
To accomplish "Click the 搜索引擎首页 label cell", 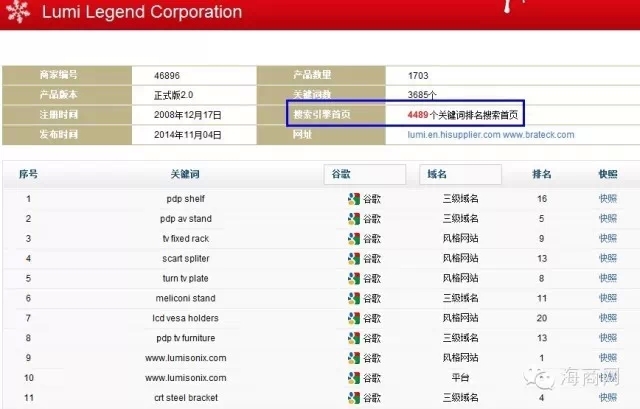I will click(321, 115).
